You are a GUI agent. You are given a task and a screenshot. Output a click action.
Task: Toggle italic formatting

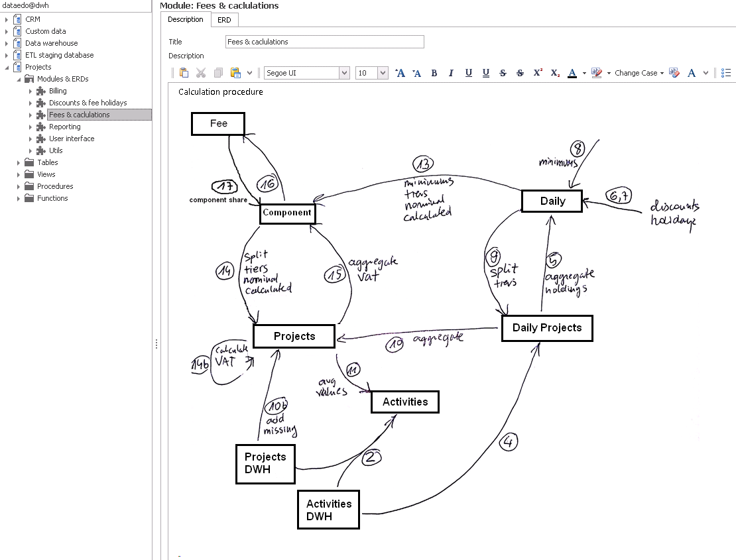(452, 73)
